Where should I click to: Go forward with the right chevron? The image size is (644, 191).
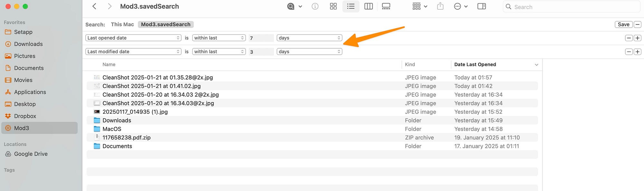click(110, 6)
